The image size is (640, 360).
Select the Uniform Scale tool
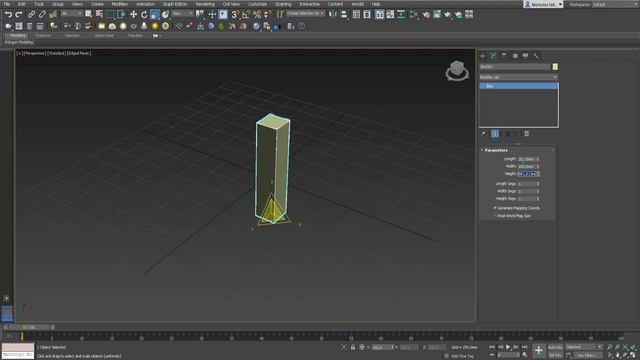pos(155,15)
